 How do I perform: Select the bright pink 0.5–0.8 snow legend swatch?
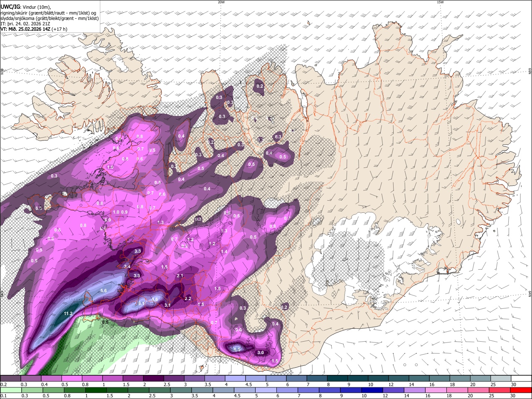pos(71,379)
